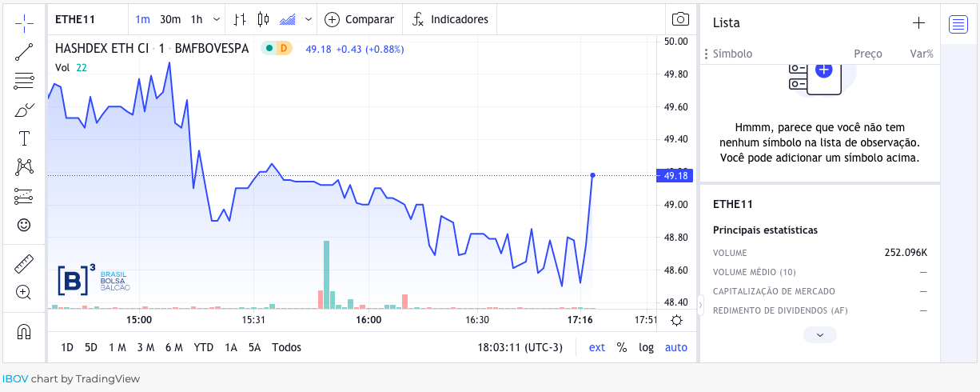The height and width of the screenshot is (392, 980).
Task: Set date range to 1D
Action: click(x=67, y=347)
